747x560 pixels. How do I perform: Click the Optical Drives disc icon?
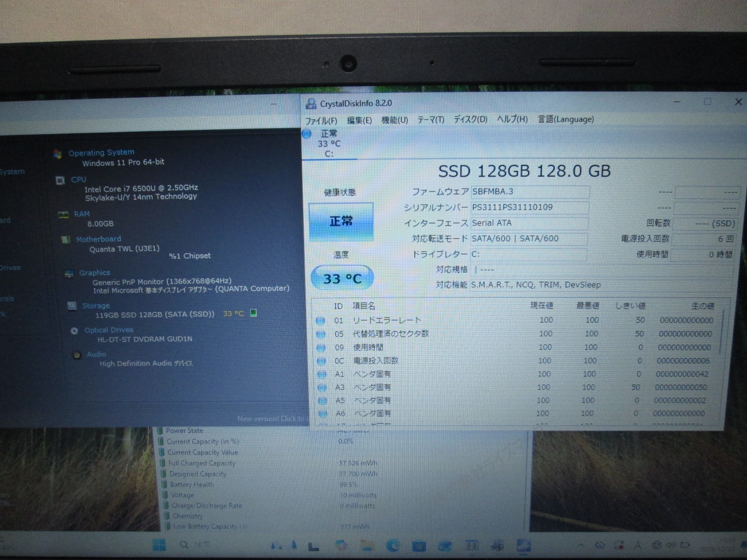74,331
